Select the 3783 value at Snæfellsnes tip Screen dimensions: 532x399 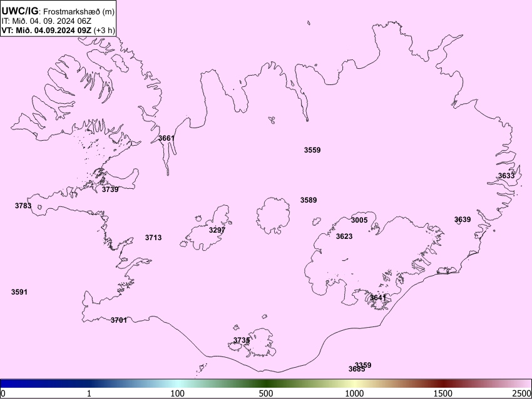[x=23, y=205]
